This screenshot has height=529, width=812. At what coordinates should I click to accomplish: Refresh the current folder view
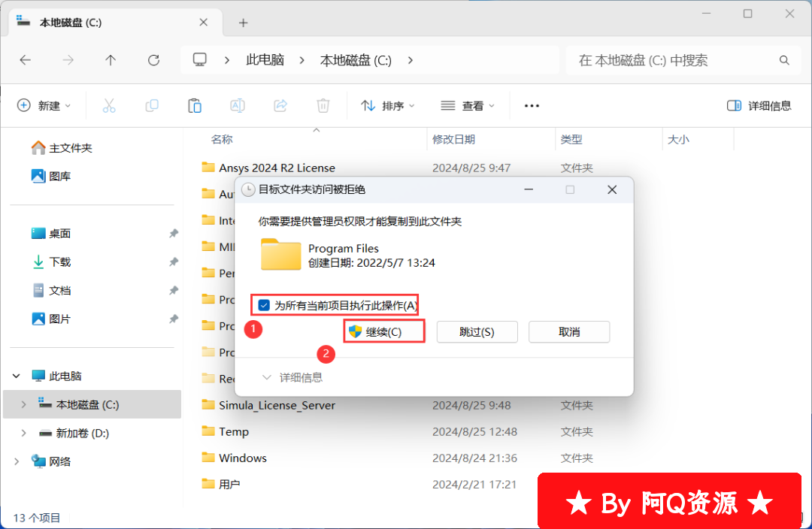(154, 60)
